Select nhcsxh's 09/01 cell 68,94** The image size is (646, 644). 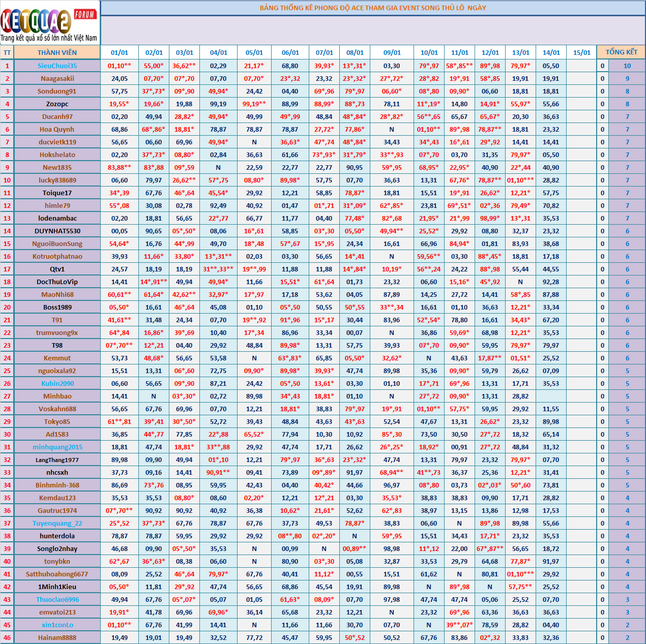[x=392, y=472]
